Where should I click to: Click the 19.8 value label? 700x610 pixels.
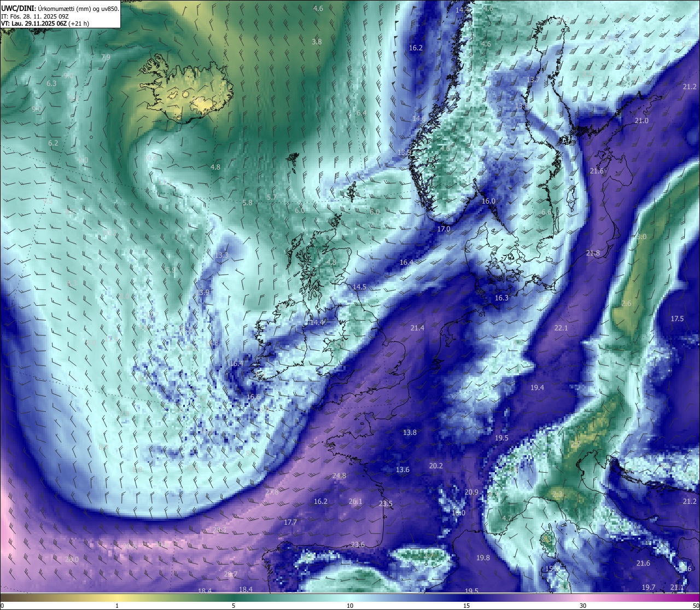click(483, 557)
